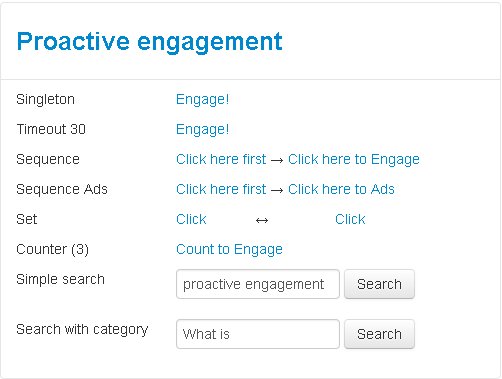
Task: Click the Engage! link in the Singleton row
Action: [x=202, y=99]
